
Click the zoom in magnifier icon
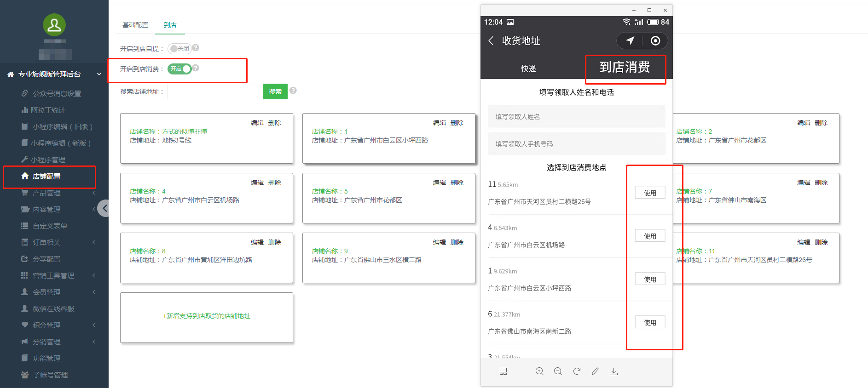[x=539, y=371]
